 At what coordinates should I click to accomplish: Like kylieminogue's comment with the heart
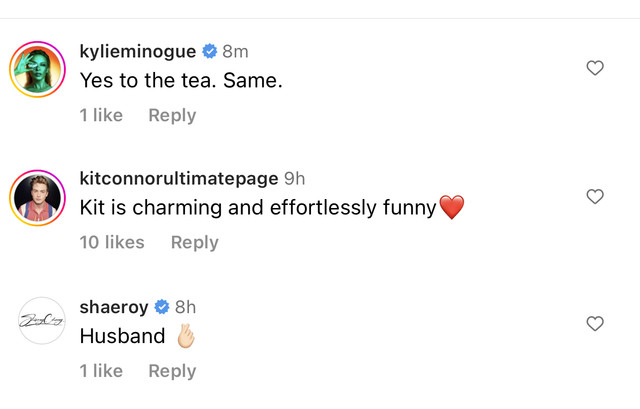595,68
